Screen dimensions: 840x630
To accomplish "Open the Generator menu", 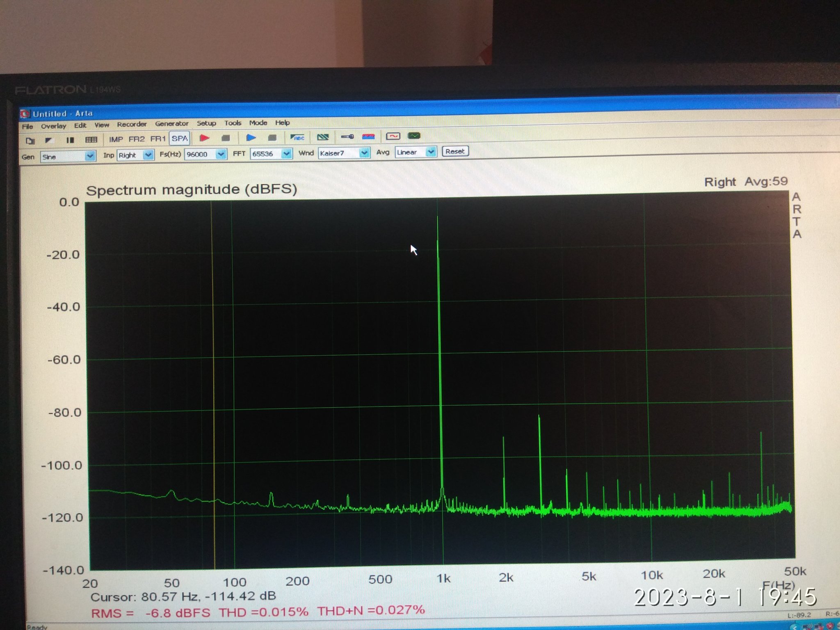I will point(171,124).
